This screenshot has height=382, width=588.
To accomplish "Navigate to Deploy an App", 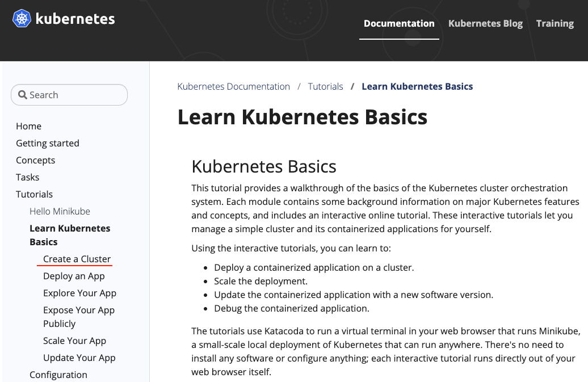I will point(74,276).
